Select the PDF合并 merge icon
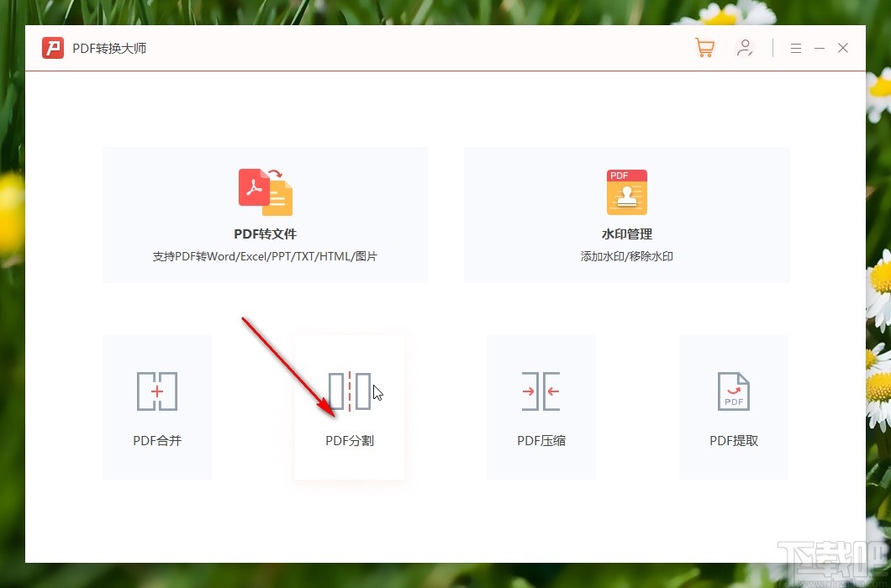Viewport: 891px width, 588px height. pyautogui.click(x=156, y=391)
